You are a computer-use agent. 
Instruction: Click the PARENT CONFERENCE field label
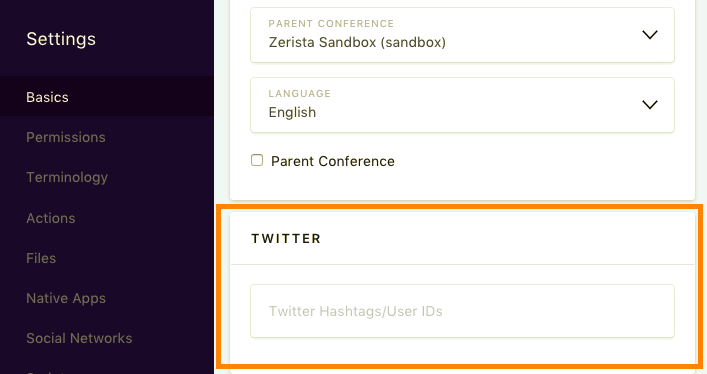pyautogui.click(x=331, y=23)
